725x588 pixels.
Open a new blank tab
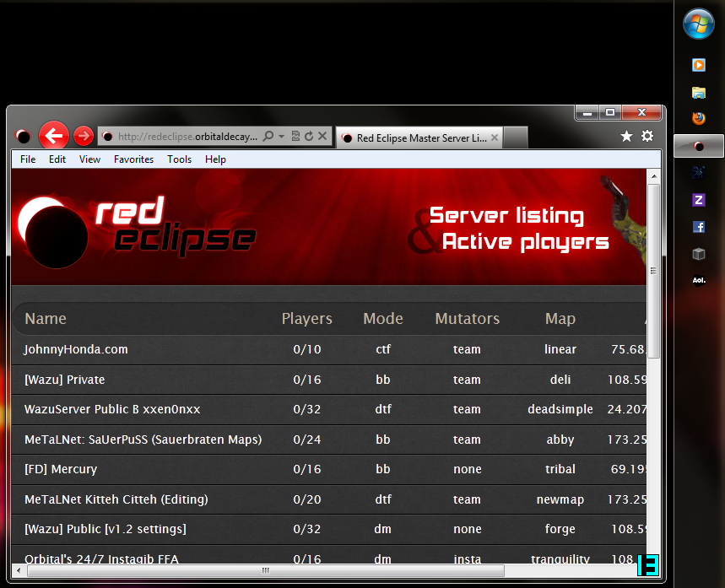click(x=516, y=138)
